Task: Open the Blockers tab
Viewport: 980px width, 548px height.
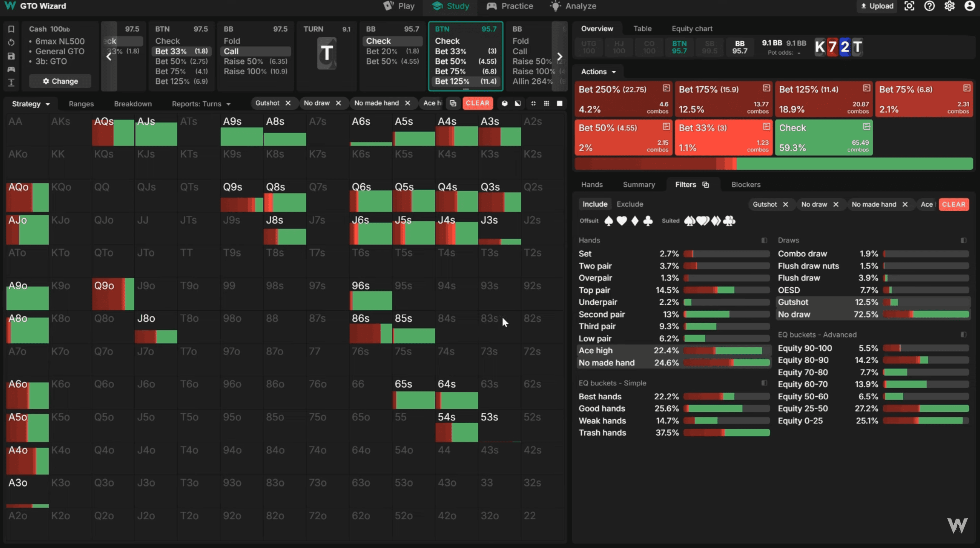Action: click(745, 185)
